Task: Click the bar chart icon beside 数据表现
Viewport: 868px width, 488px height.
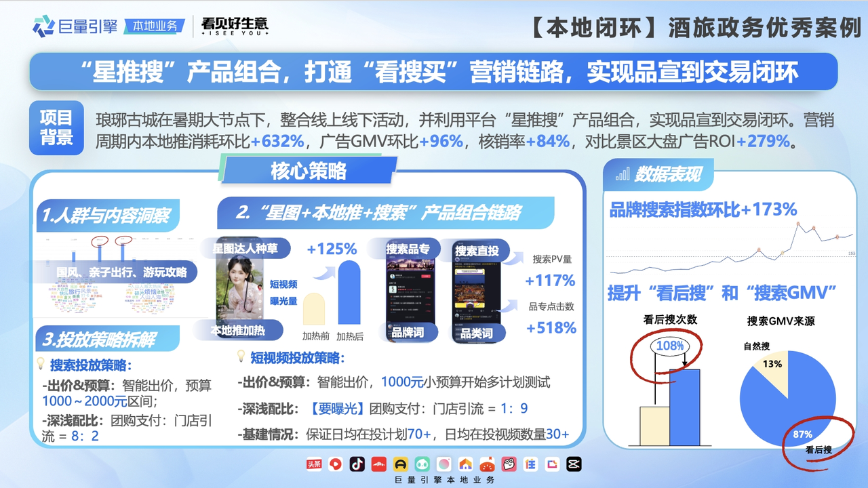Action: (x=622, y=174)
